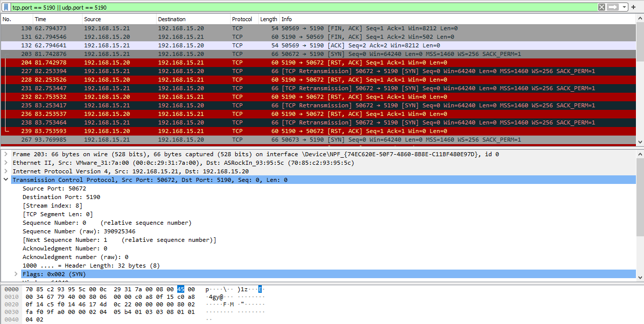Add a filter button with plus icon
This screenshot has height=324, width=644.
tap(633, 7)
